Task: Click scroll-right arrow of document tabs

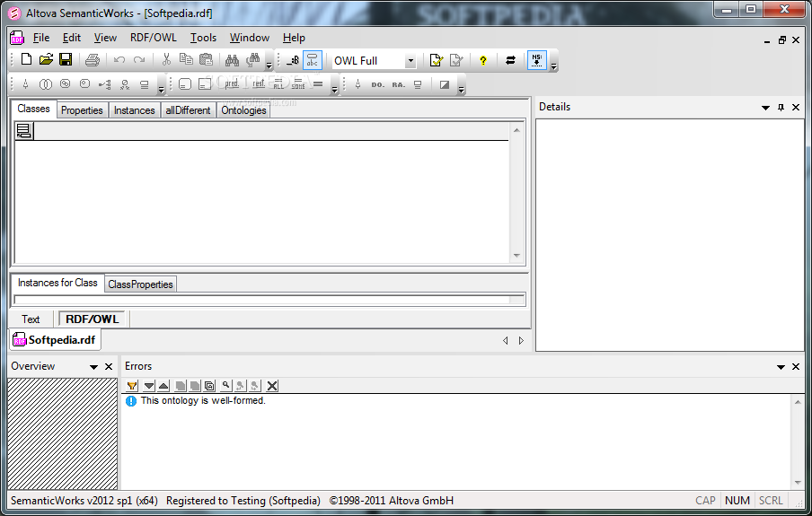Action: click(x=521, y=340)
